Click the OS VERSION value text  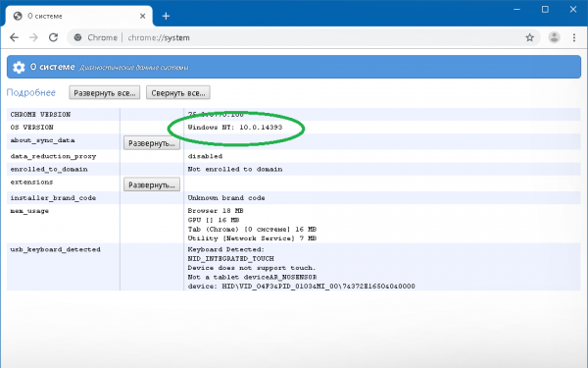[x=235, y=128]
